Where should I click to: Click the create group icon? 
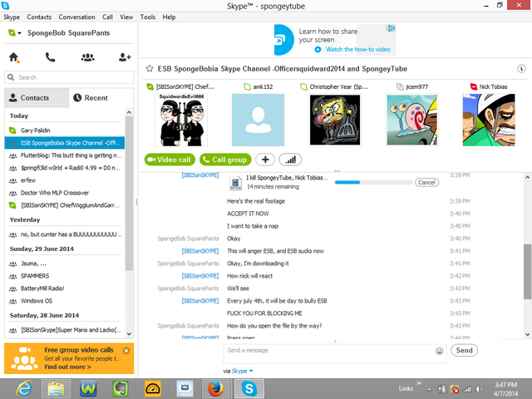point(87,57)
